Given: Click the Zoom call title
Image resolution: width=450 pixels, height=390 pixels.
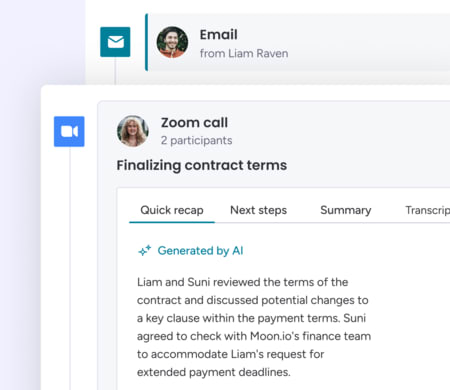Looking at the screenshot, I should click(x=195, y=123).
